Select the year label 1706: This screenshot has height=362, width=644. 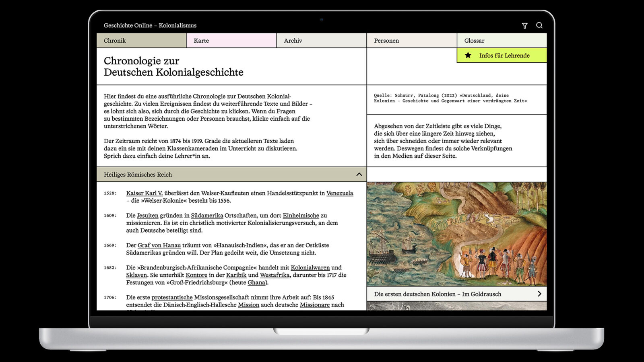click(x=110, y=298)
